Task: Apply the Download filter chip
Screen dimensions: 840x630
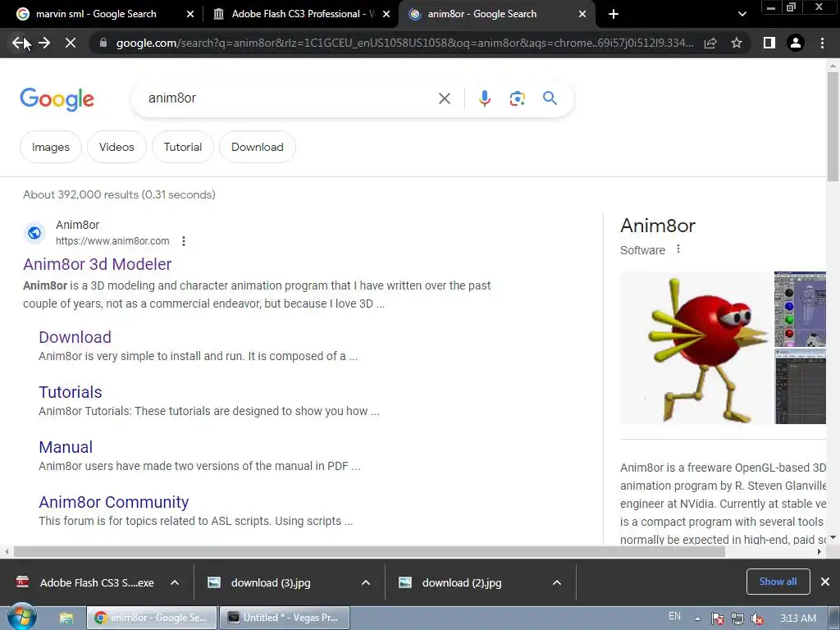Action: pos(257,147)
